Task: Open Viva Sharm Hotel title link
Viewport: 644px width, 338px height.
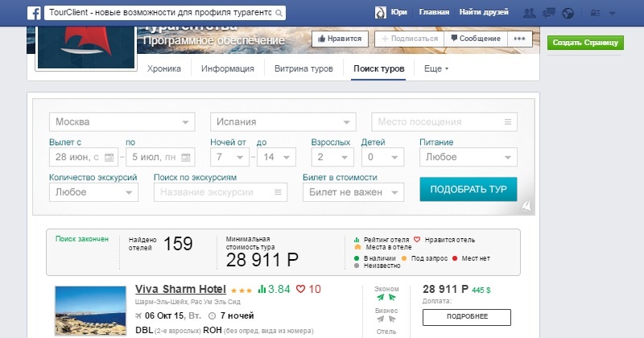Action: pyautogui.click(x=180, y=289)
